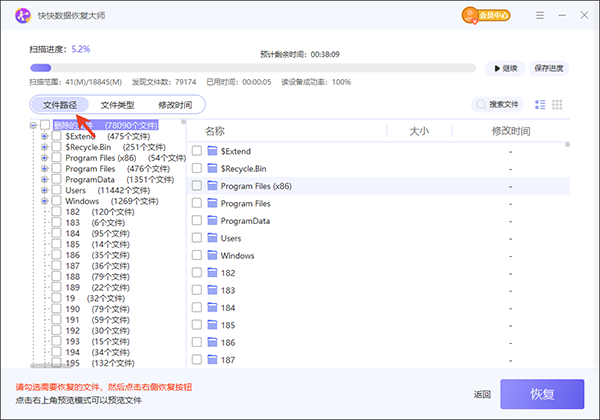This screenshot has width=600, height=420.
Task: Expand the Program Files (x86) tree node
Action: (44, 158)
